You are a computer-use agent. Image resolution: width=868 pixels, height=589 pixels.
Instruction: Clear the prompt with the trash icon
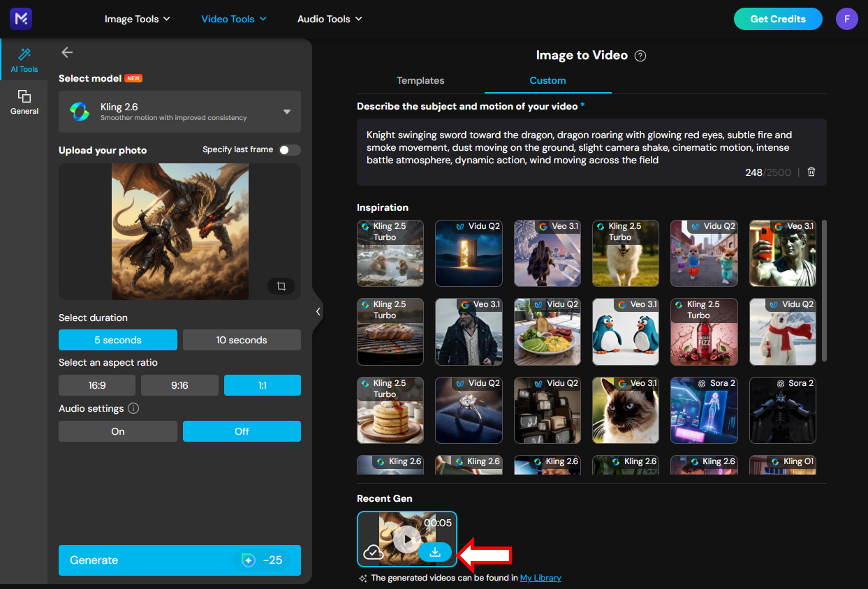click(811, 172)
